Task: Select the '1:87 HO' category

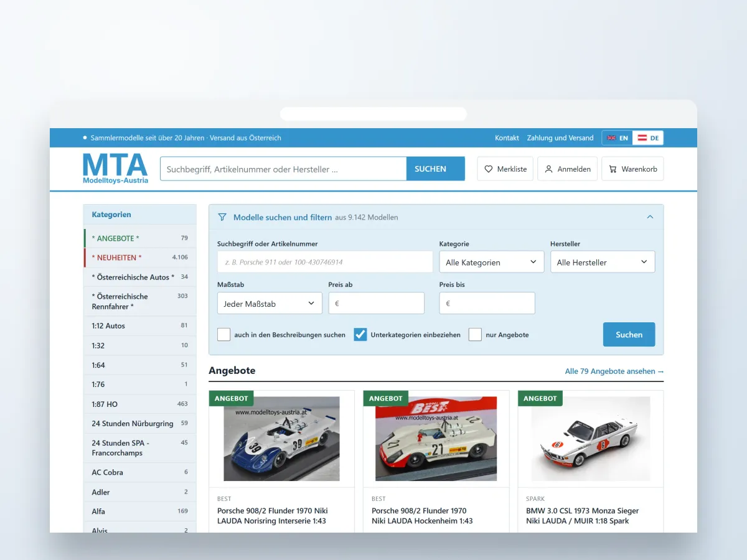Action: click(140, 404)
